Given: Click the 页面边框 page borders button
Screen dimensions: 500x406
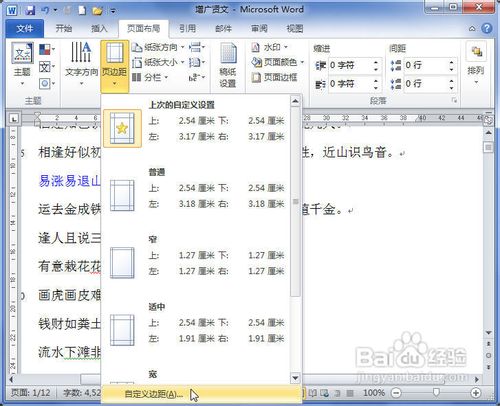Looking at the screenshot, I should 274,77.
